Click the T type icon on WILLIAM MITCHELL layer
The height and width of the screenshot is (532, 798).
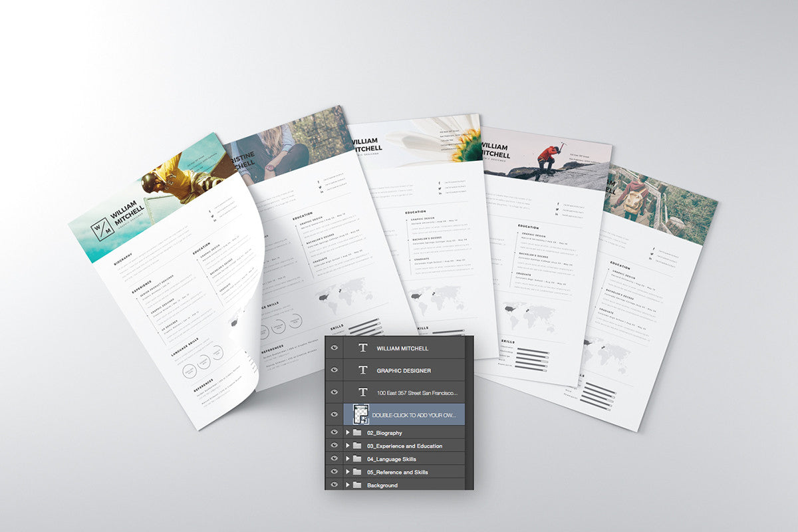pyautogui.click(x=363, y=348)
